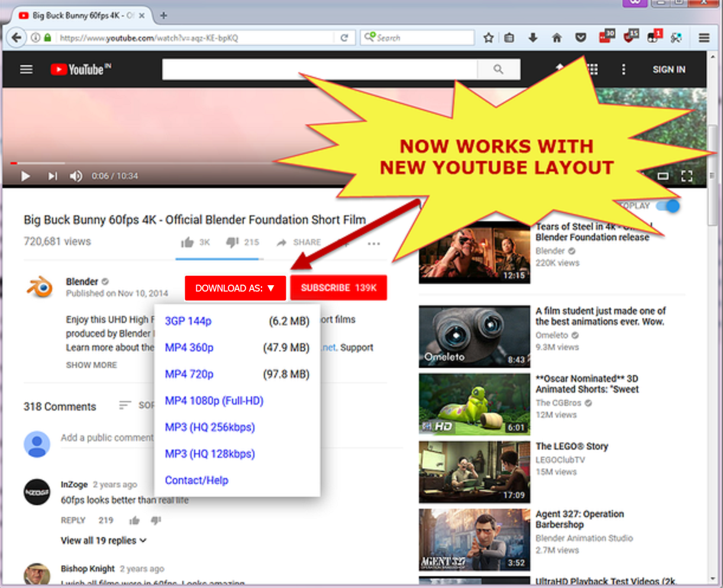Reply to InZoge's comment
Screen dimensions: 723x588
pyautogui.click(x=73, y=521)
